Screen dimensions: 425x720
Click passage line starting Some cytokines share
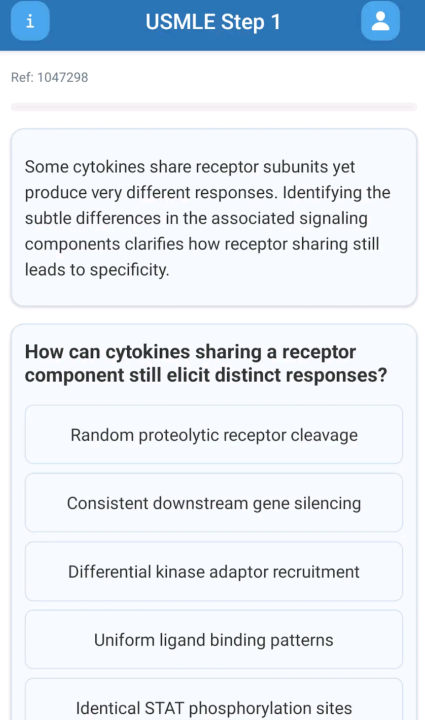[190, 167]
